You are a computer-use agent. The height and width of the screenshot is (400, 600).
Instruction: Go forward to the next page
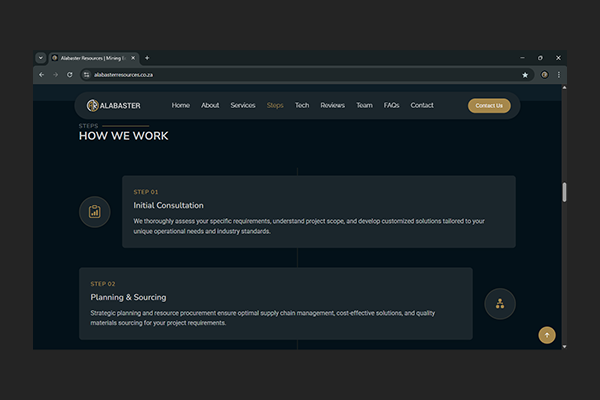(x=55, y=75)
